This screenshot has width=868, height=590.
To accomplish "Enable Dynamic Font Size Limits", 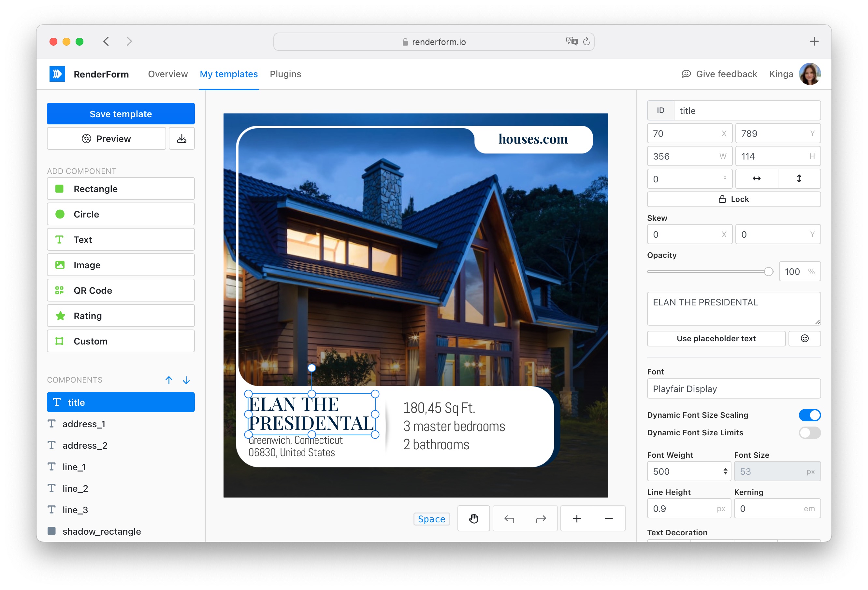I will click(x=809, y=432).
